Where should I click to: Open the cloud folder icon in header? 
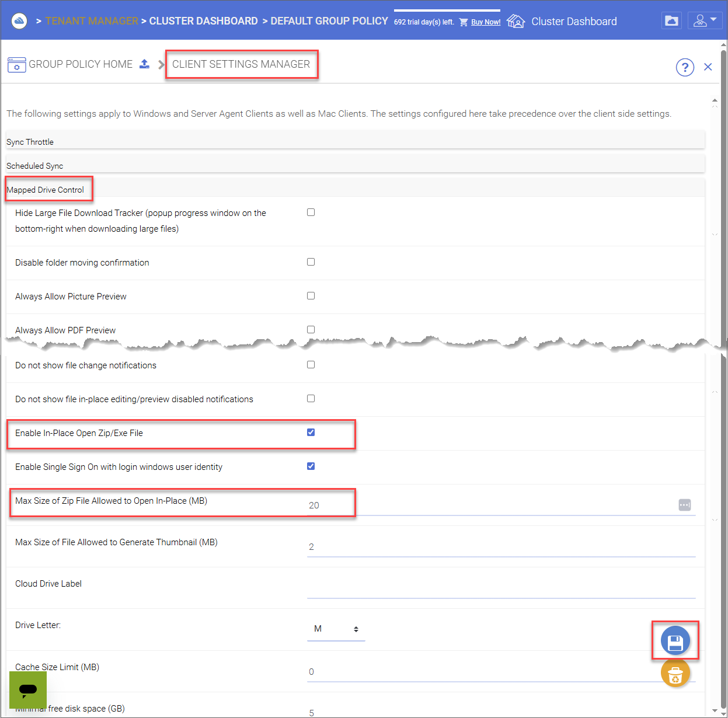point(672,21)
